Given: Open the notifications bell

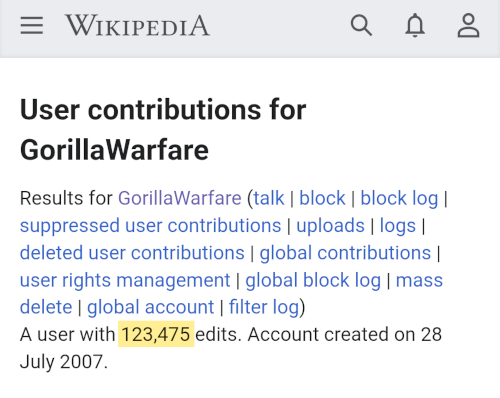Looking at the screenshot, I should coord(415,25).
